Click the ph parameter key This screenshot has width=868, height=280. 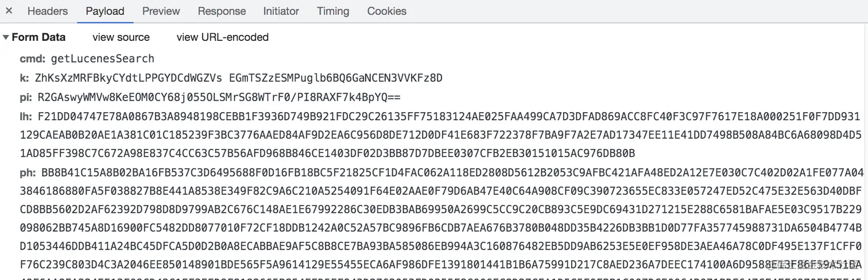pos(28,172)
